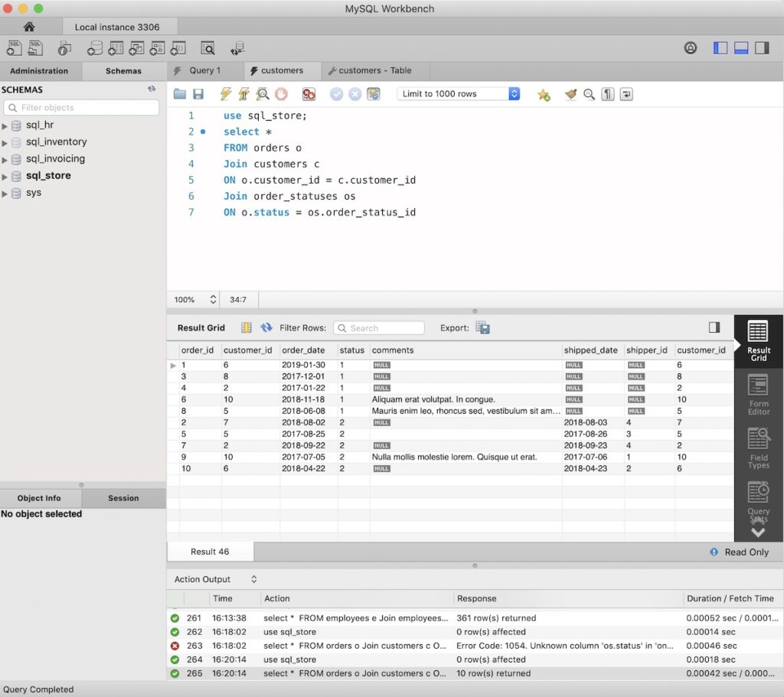Open the customers - Table tab
The width and height of the screenshot is (784, 697).
(375, 71)
